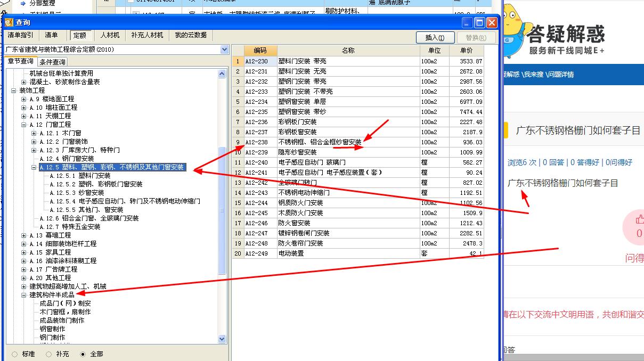The width and height of the screenshot is (644, 361).
Task: Click the 编码 column header
Action: (x=260, y=51)
